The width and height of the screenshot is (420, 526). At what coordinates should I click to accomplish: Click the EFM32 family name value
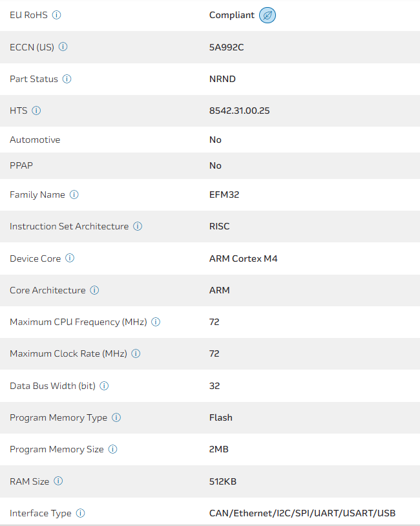[x=224, y=195]
